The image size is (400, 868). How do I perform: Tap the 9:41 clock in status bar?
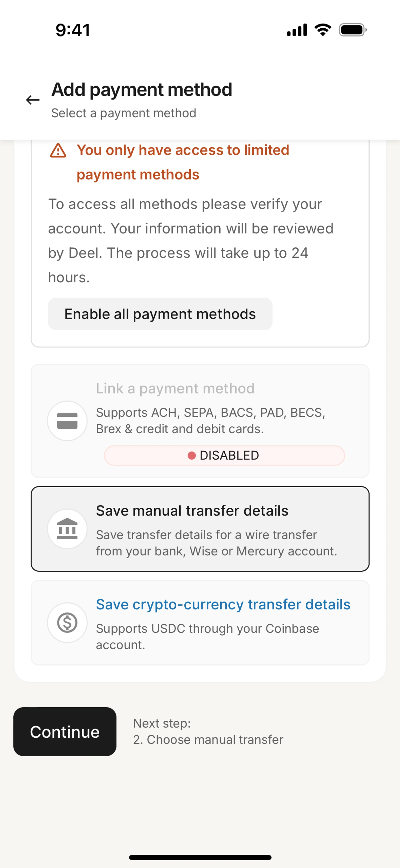pos(73,30)
